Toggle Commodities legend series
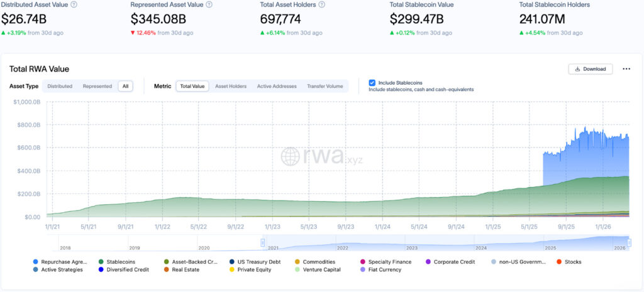This screenshot has width=644, height=292. 315,262
